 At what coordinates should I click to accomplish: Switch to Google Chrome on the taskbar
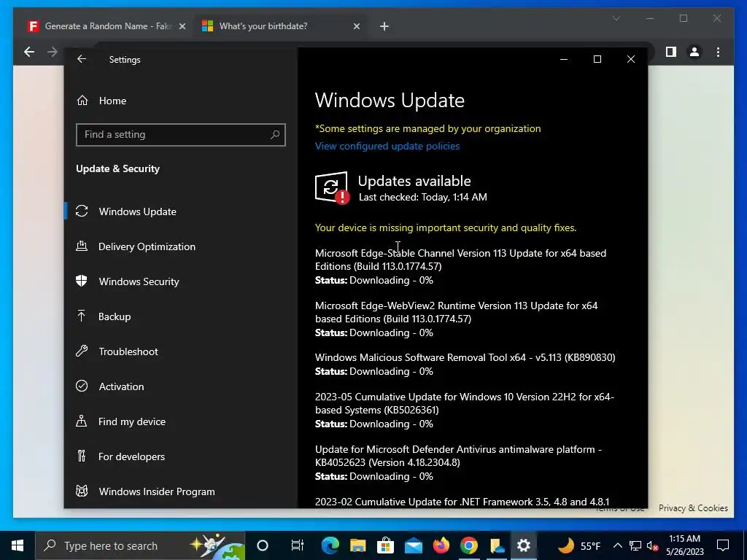(469, 545)
